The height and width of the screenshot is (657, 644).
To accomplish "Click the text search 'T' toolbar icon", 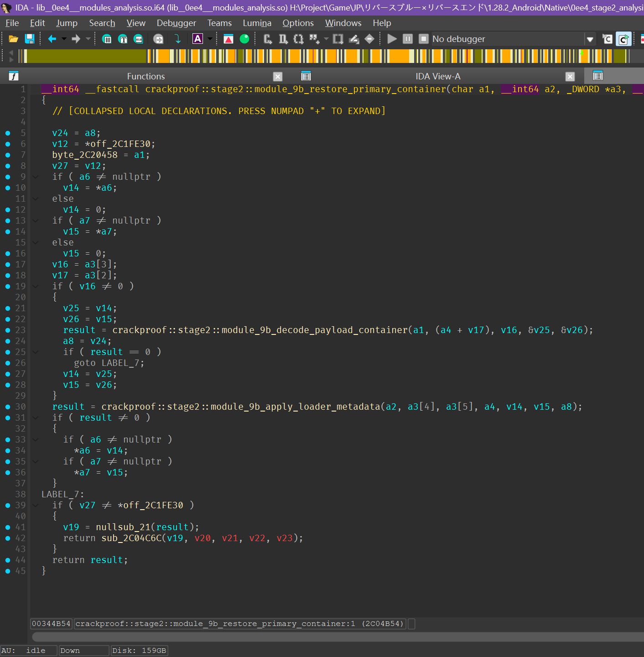I will pyautogui.click(x=123, y=39).
